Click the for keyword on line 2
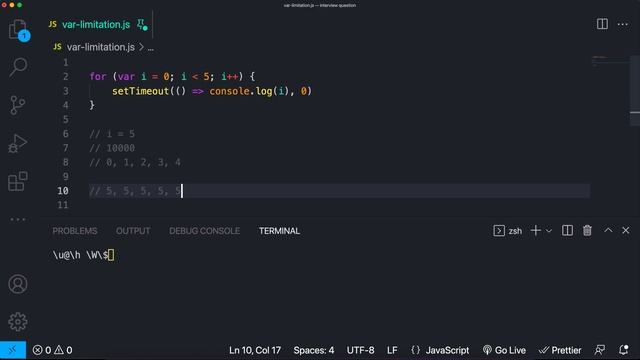 click(98, 77)
